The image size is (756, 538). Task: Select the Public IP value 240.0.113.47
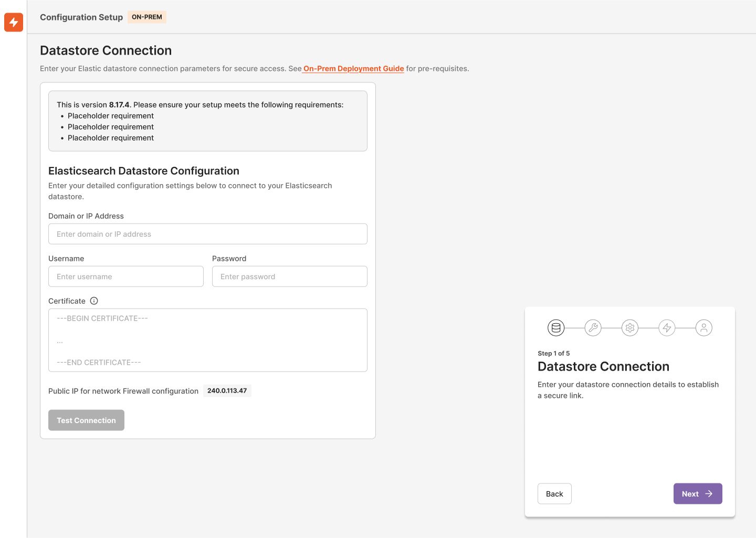tap(227, 391)
